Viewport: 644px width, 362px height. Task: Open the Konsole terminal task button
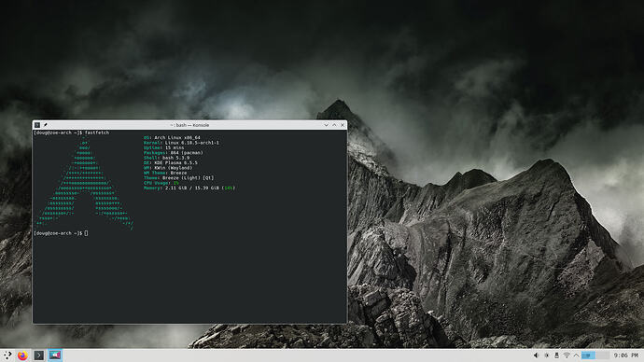[x=38, y=355]
